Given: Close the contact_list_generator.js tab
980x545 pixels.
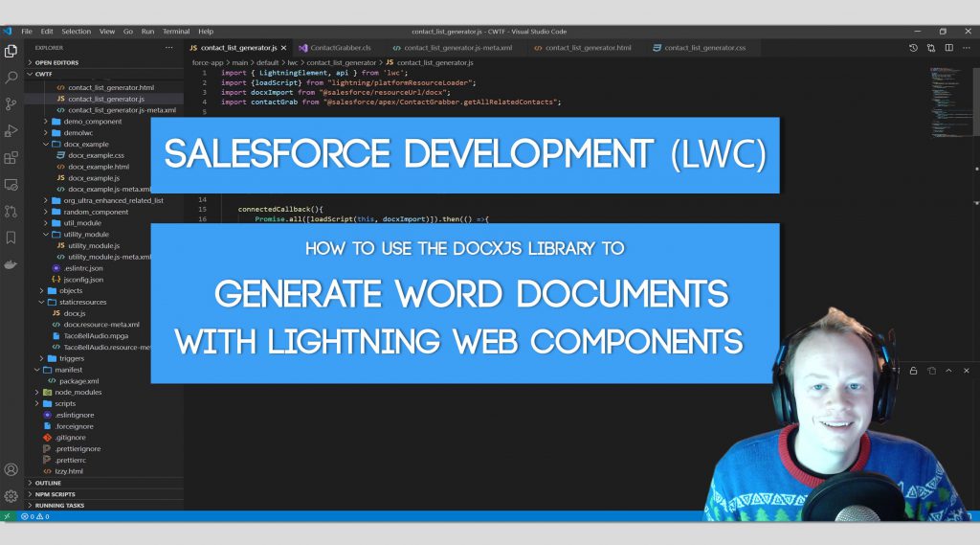Looking at the screenshot, I should (283, 48).
